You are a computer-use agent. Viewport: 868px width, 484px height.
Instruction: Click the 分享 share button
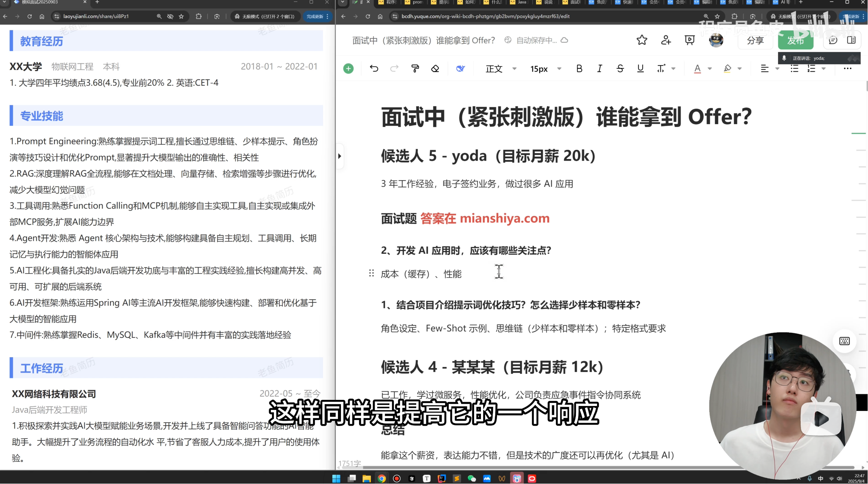point(755,40)
